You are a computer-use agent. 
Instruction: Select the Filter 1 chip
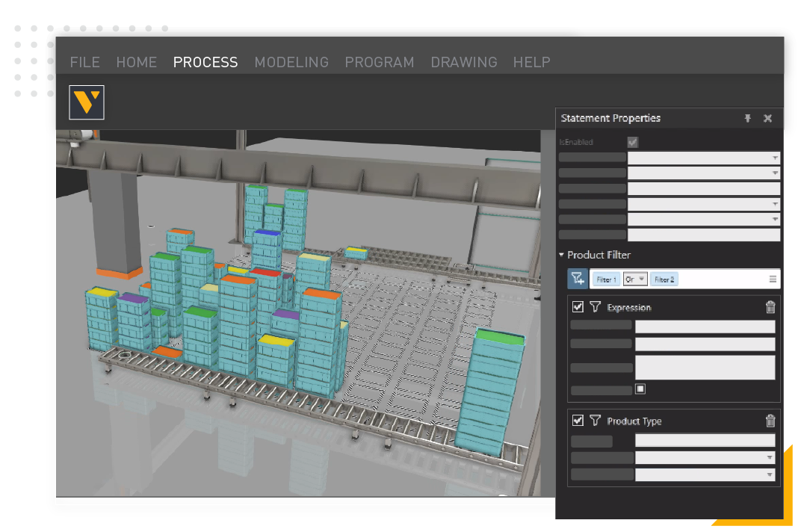[606, 279]
